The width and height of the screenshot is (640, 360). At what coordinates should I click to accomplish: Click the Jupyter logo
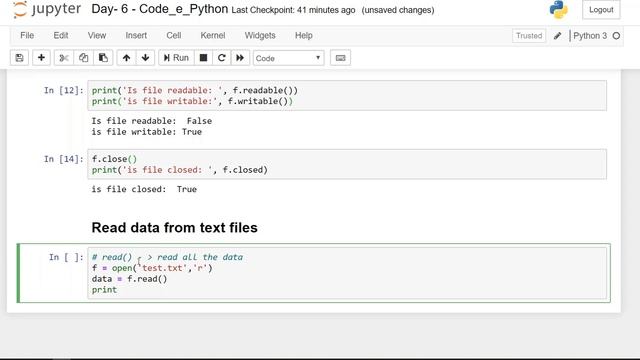(47, 9)
